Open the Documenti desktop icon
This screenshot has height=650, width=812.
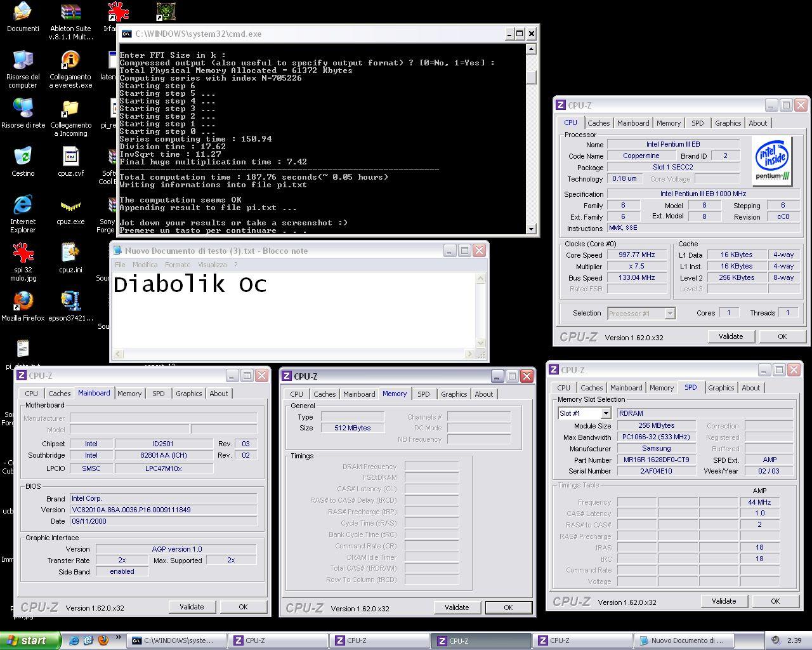(x=23, y=17)
